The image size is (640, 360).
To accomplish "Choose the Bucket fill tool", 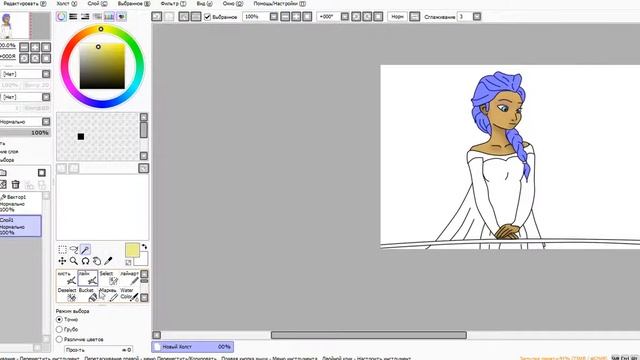I will click(x=87, y=294).
